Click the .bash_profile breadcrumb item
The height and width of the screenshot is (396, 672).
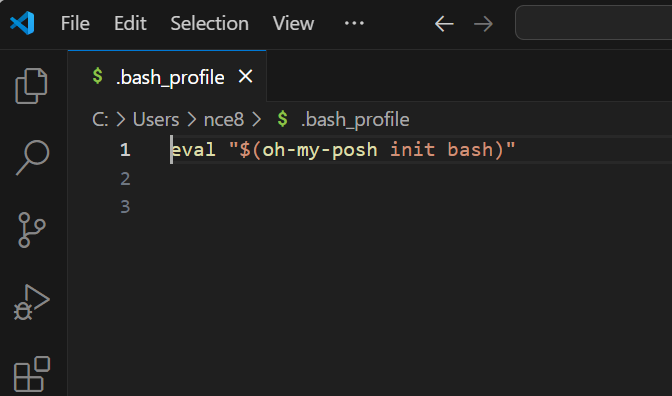click(x=355, y=120)
